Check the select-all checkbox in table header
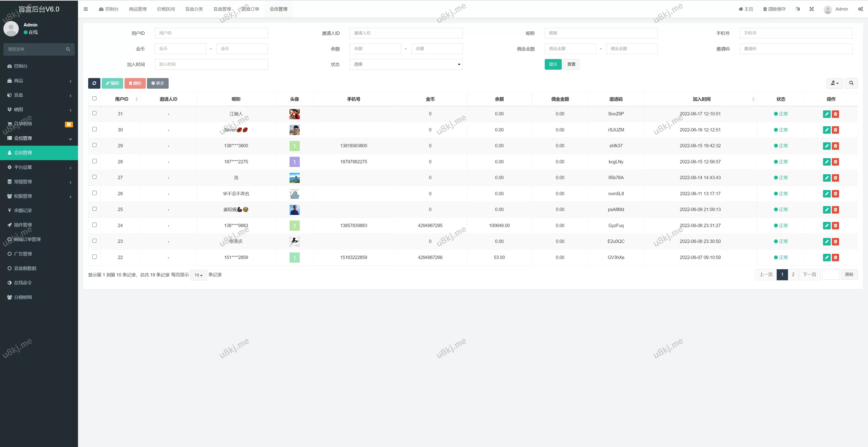The height and width of the screenshot is (447, 868). point(94,98)
